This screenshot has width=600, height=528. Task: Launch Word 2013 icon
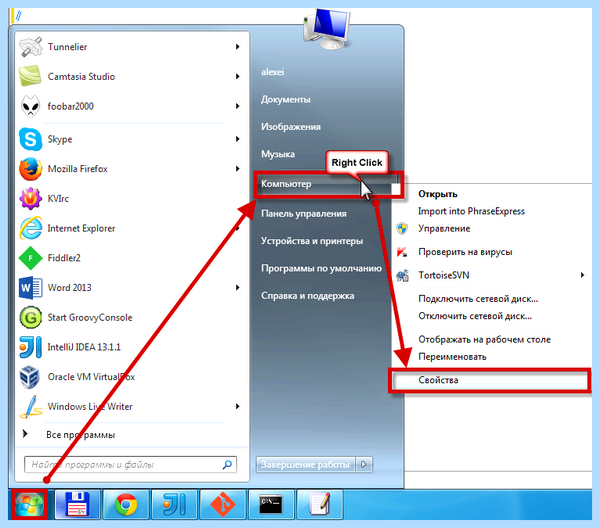click(30, 287)
